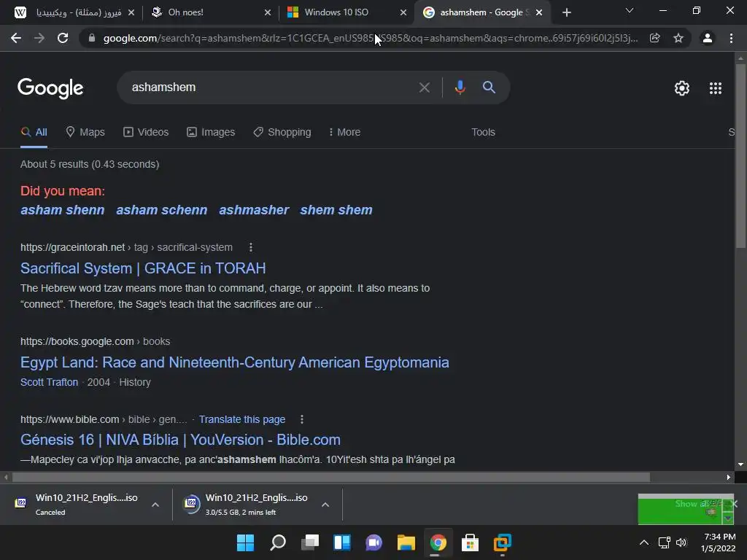The image size is (747, 560).
Task: Click suggestion asham schenn
Action: pos(161,210)
